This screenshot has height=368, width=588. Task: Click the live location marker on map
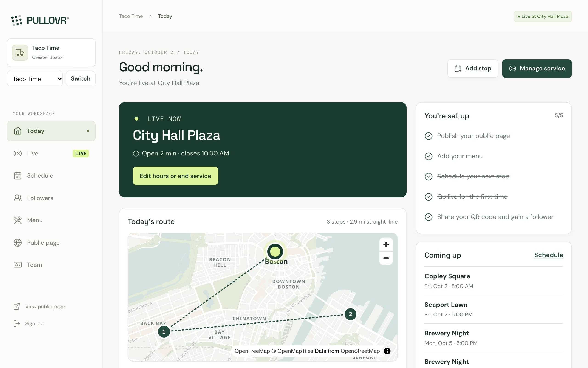pyautogui.click(x=275, y=251)
